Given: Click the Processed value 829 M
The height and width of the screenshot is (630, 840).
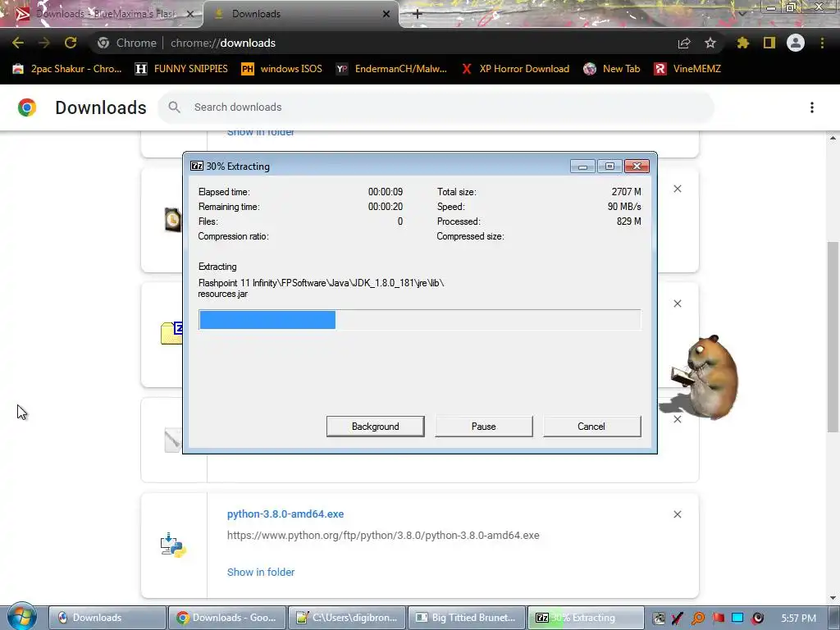Looking at the screenshot, I should pos(628,221).
